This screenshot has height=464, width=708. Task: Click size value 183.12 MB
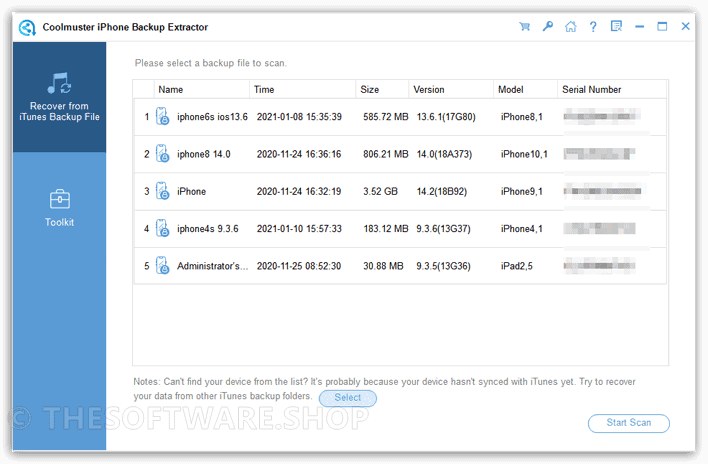click(386, 229)
